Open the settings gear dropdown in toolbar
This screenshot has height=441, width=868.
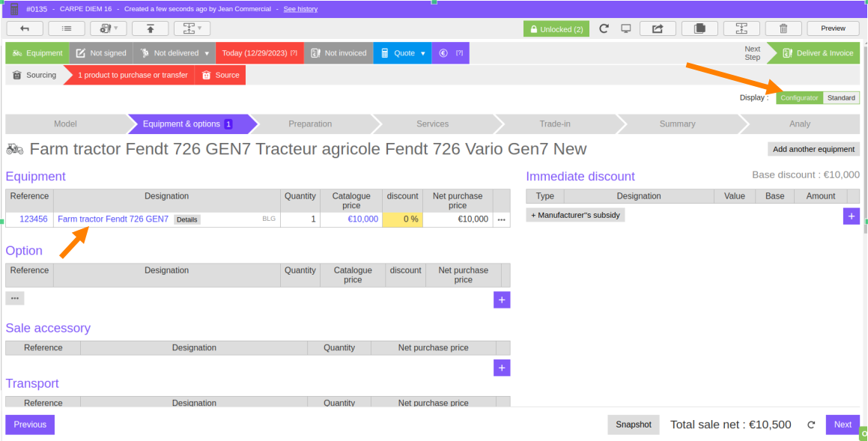tap(109, 28)
